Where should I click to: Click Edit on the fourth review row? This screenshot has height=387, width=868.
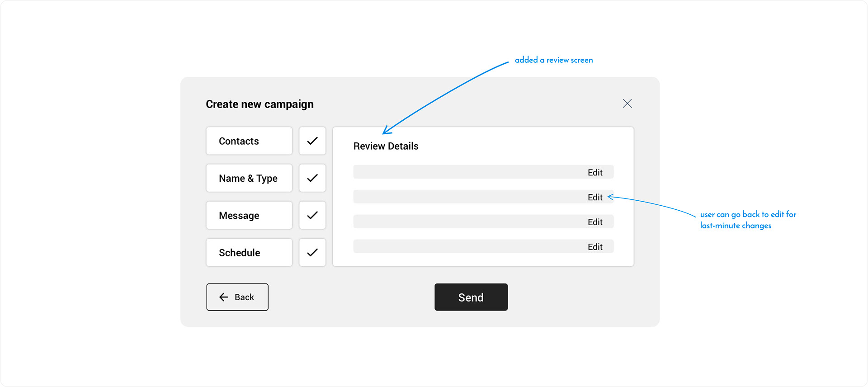[x=595, y=247]
